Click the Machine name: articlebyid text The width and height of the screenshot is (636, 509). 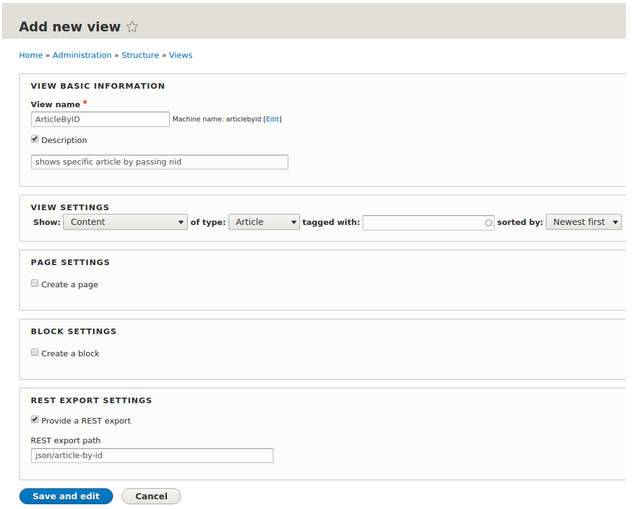pyautogui.click(x=217, y=119)
